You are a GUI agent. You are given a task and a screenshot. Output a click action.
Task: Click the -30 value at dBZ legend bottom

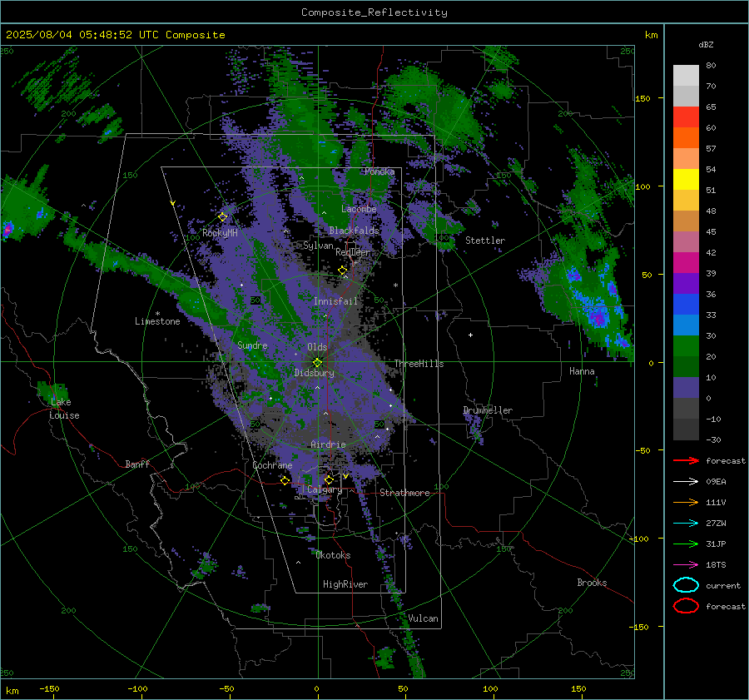(x=714, y=440)
